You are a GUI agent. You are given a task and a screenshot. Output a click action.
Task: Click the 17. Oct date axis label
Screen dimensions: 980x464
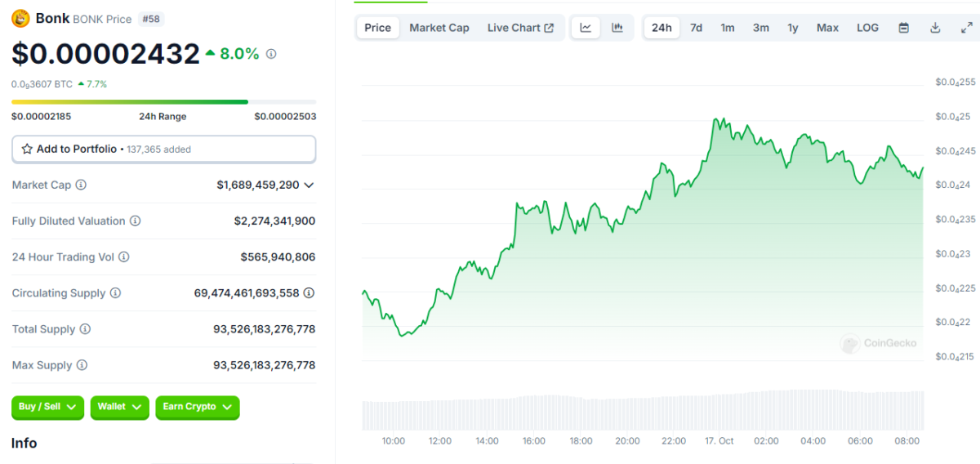tap(719, 441)
